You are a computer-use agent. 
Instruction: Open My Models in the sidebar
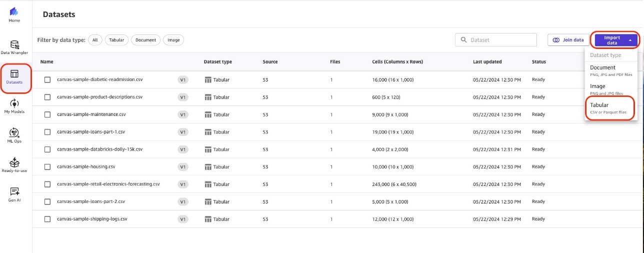coord(14,106)
